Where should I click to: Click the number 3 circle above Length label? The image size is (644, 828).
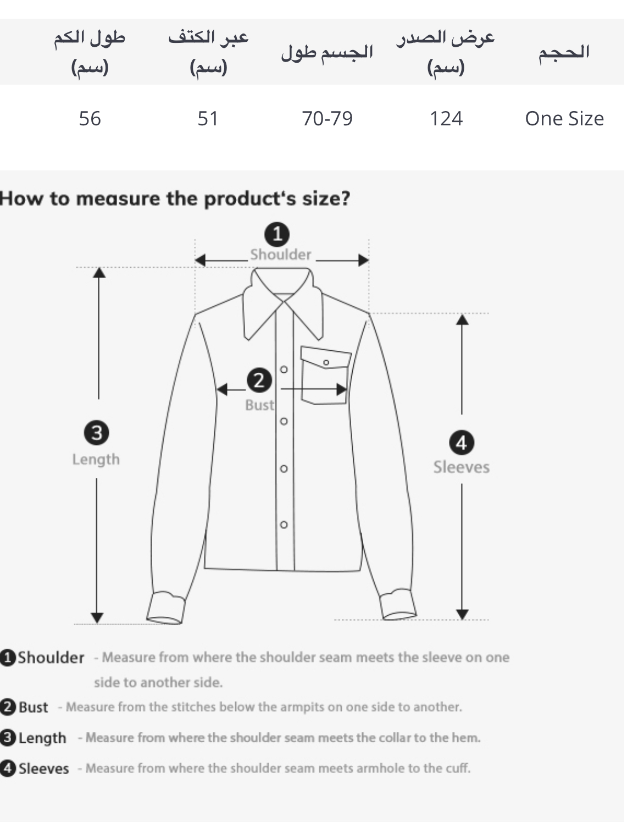96,433
